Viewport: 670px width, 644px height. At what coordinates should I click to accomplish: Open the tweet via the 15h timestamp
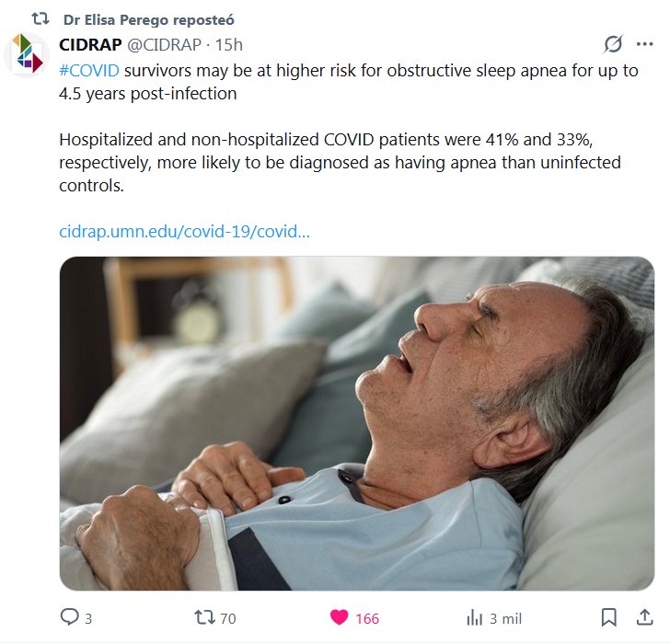click(x=229, y=44)
